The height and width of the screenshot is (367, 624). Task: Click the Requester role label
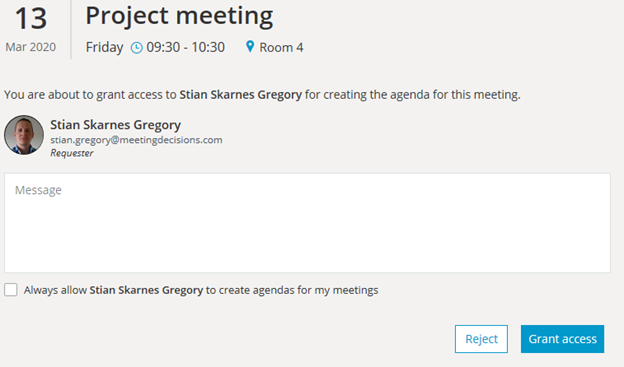72,153
